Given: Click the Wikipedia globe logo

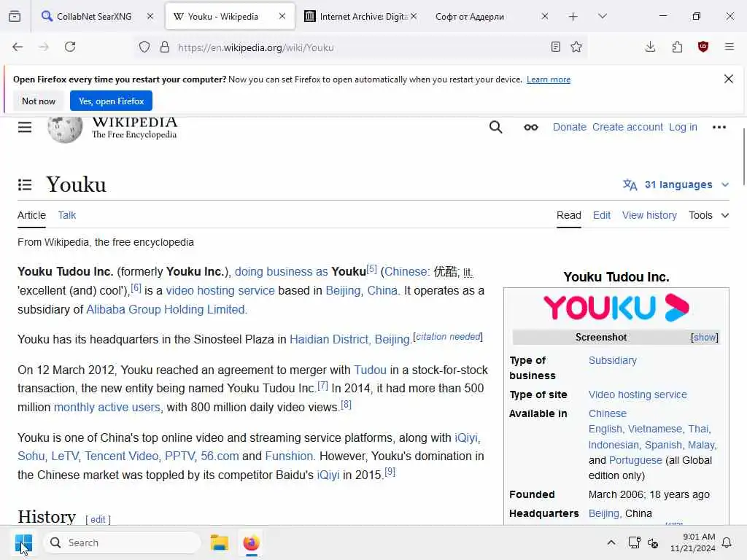Looking at the screenshot, I should [x=65, y=128].
